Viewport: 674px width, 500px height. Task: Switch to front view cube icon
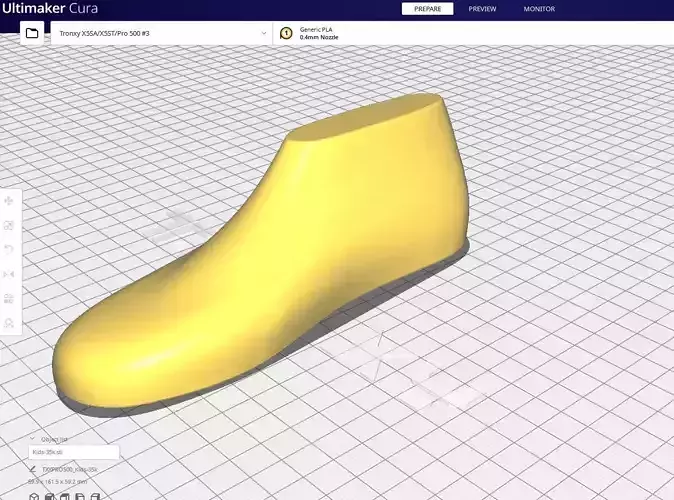point(49,497)
